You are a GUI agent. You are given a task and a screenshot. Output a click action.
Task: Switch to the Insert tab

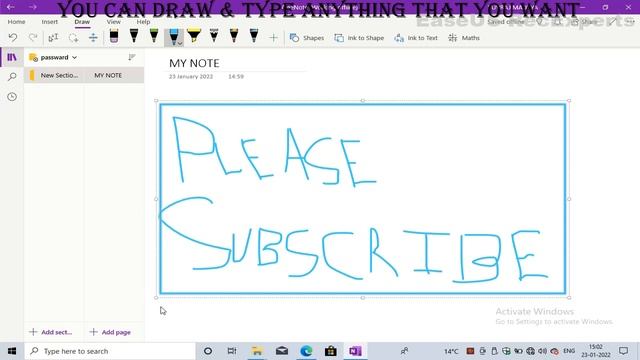point(50,22)
